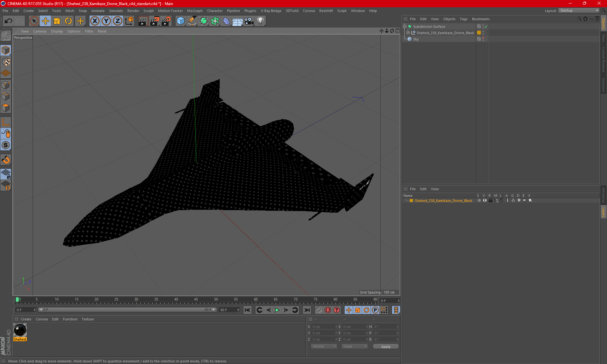
Task: Toggle layer view eye icon
Action: [x=485, y=200]
